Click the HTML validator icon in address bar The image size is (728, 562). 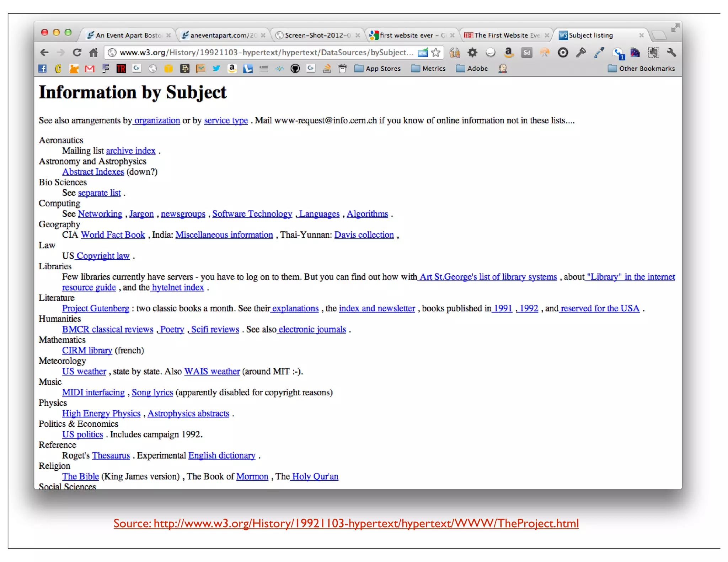click(x=423, y=53)
